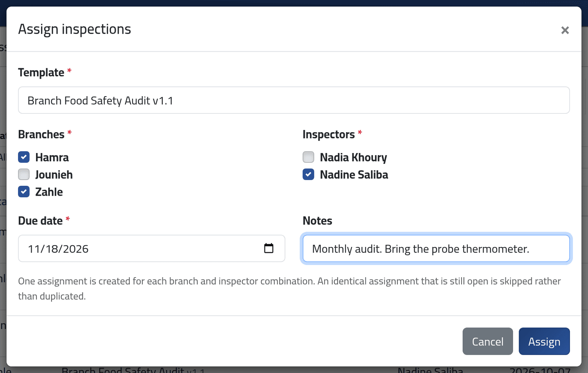
Task: Click the Zahle label text
Action: (x=49, y=192)
